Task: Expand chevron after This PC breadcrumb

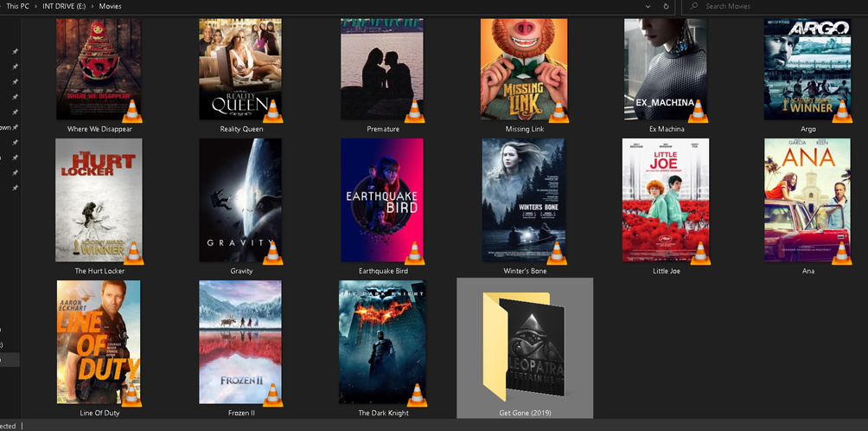Action: coord(36,6)
